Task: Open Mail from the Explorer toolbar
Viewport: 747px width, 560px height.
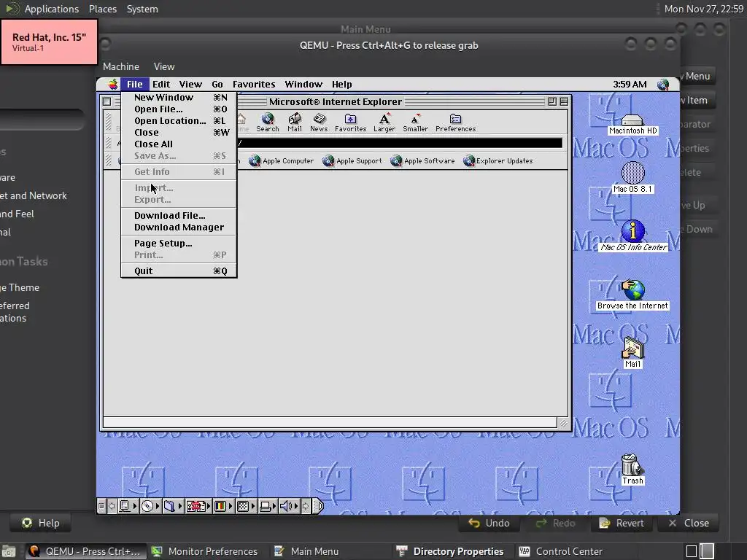Action: click(295, 122)
